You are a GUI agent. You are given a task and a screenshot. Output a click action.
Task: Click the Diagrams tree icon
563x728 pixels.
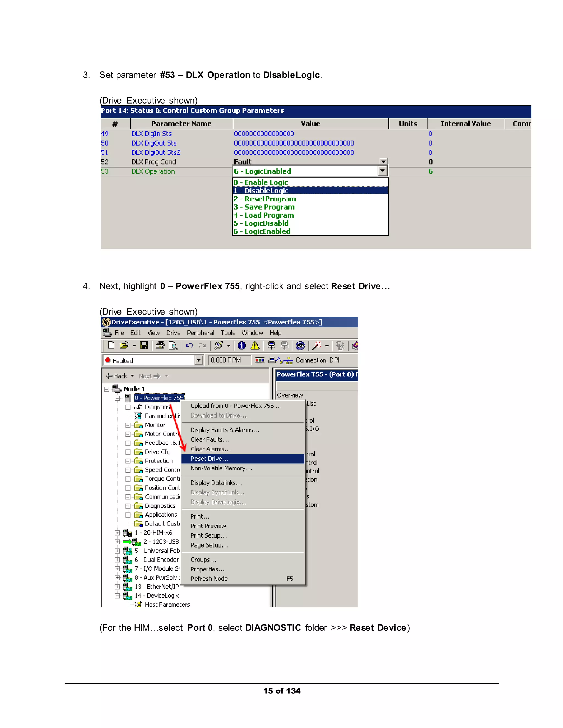click(x=139, y=407)
